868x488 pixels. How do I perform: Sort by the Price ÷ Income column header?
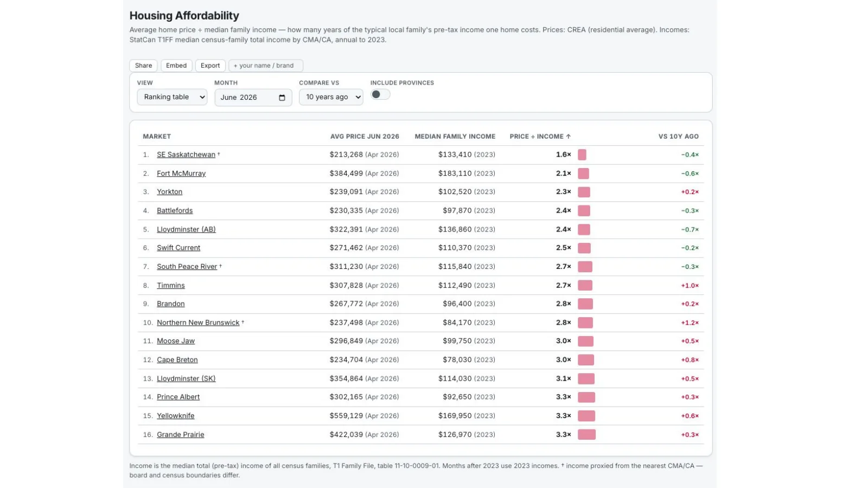point(540,137)
